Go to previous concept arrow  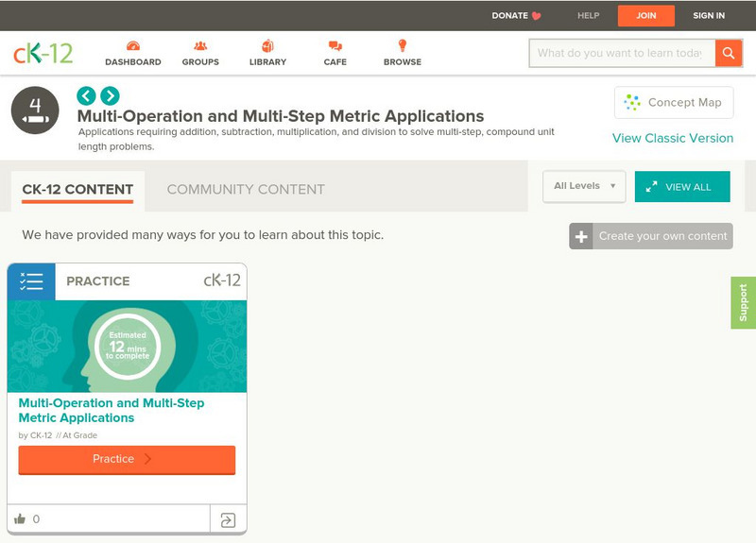[x=86, y=95]
